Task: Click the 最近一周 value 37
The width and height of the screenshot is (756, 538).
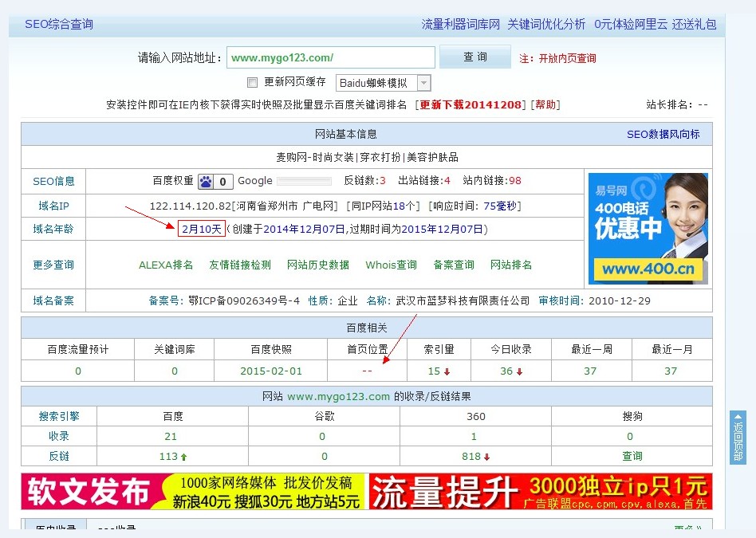Action: coord(590,371)
